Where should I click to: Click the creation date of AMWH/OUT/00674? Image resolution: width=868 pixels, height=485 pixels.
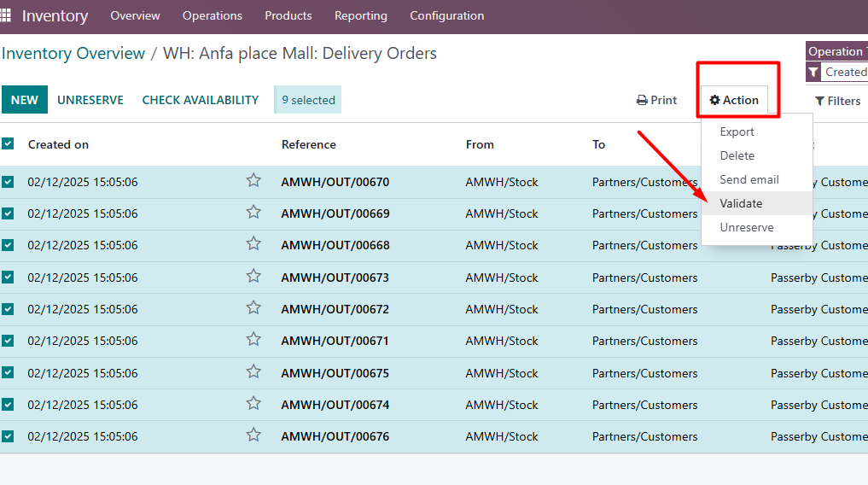[x=83, y=405]
